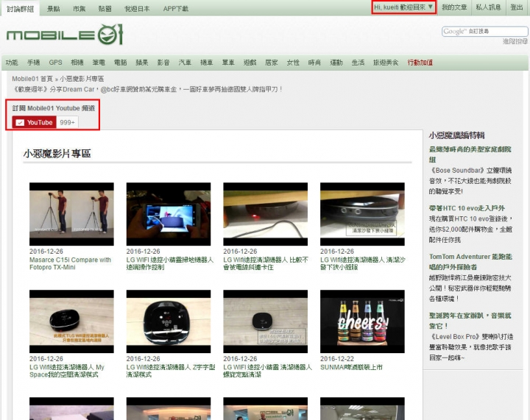Open the 聖誕跨年在家趴趴 Level Box Pro feature

(x=470, y=321)
